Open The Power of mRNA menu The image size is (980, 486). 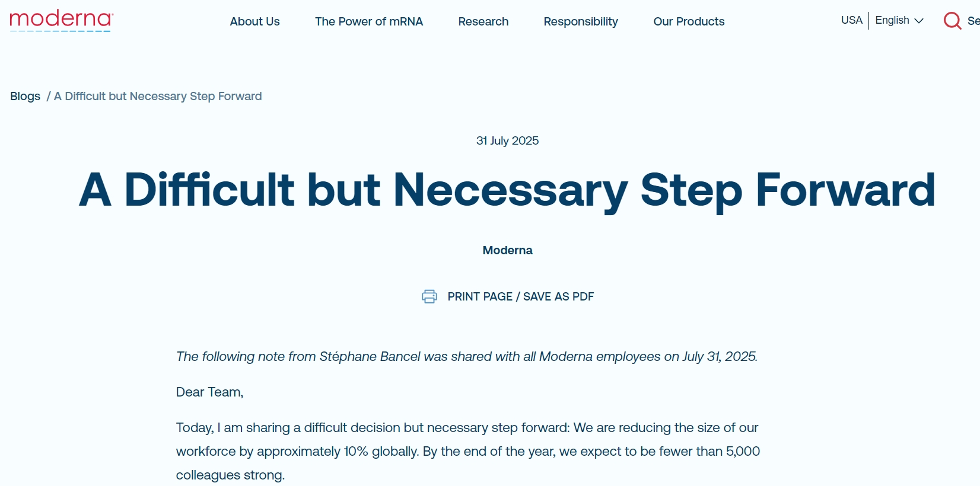(368, 22)
